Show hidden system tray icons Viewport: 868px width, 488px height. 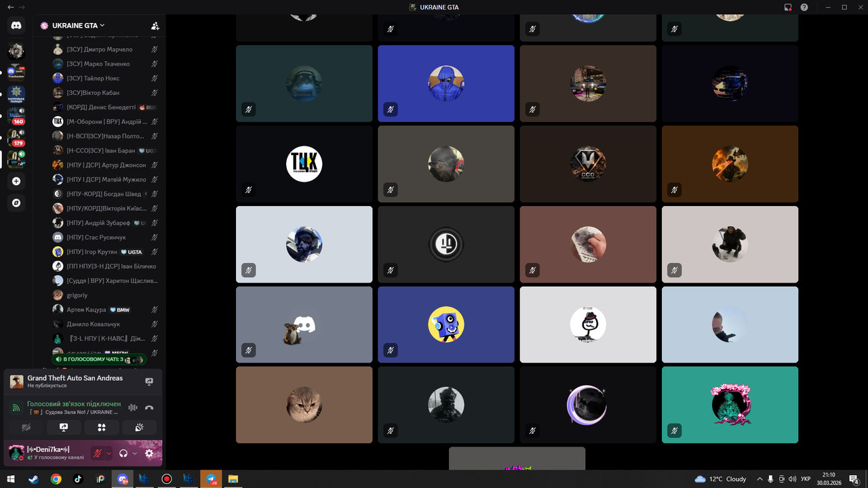759,479
